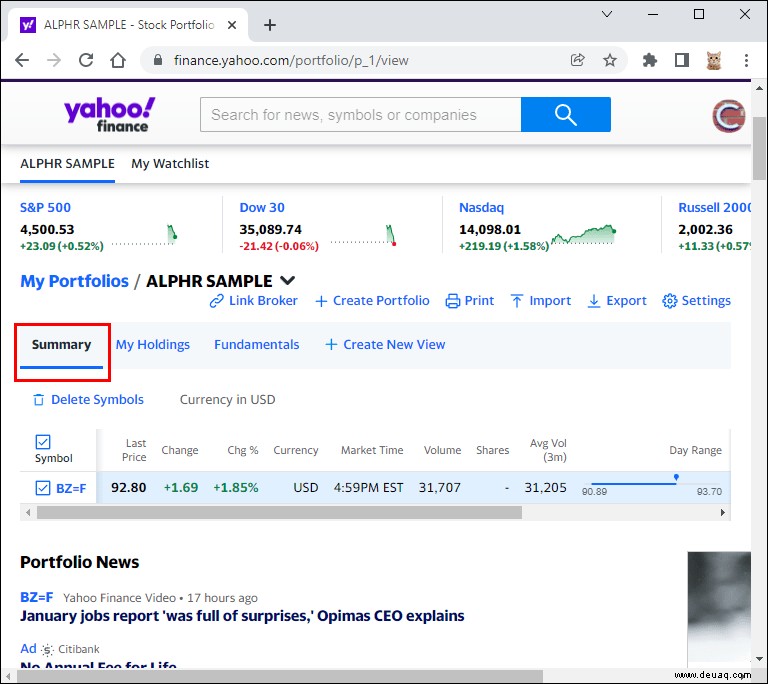Click the BZ=F tag in Portfolio News
The height and width of the screenshot is (684, 768).
point(36,597)
